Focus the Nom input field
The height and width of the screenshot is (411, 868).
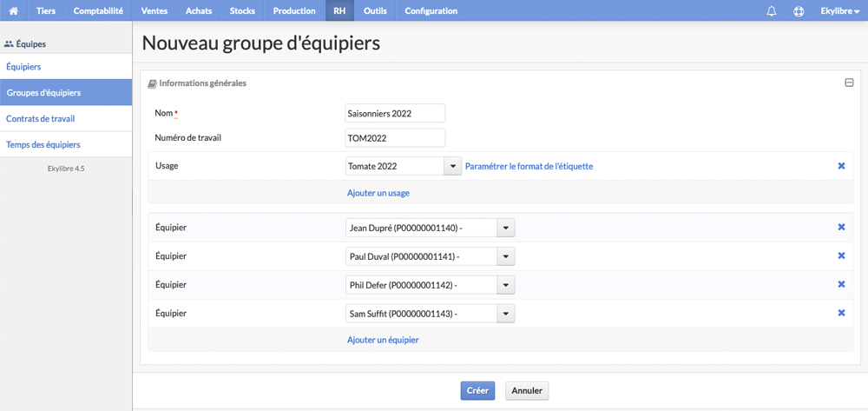tap(395, 113)
